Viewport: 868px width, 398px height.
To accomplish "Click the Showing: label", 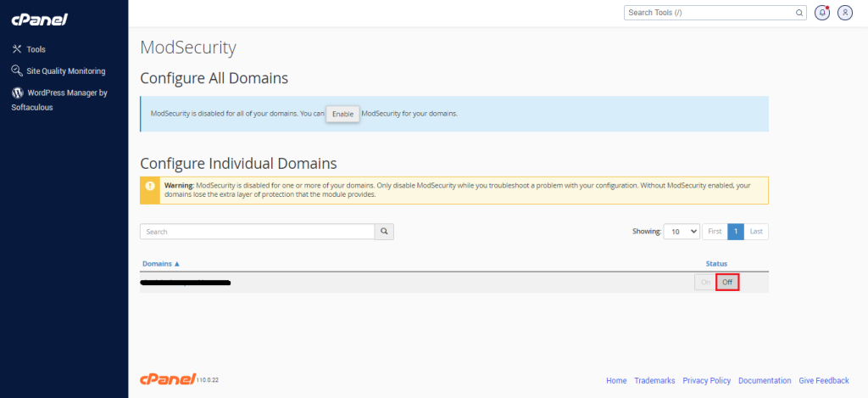I will pyautogui.click(x=647, y=232).
